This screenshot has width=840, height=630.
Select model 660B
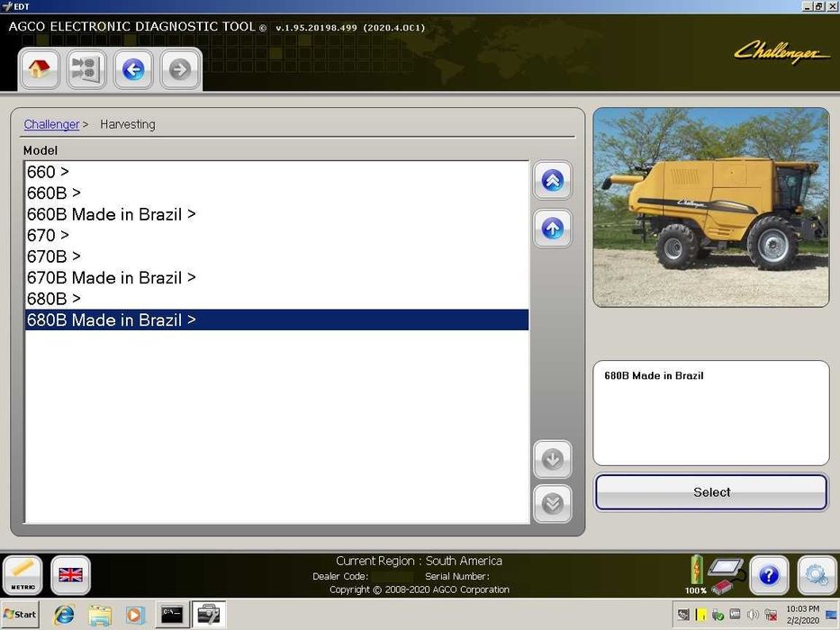[x=276, y=193]
